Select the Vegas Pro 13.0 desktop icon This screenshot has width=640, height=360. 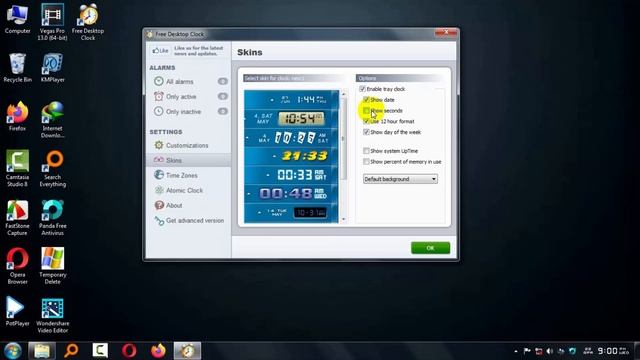[52, 22]
